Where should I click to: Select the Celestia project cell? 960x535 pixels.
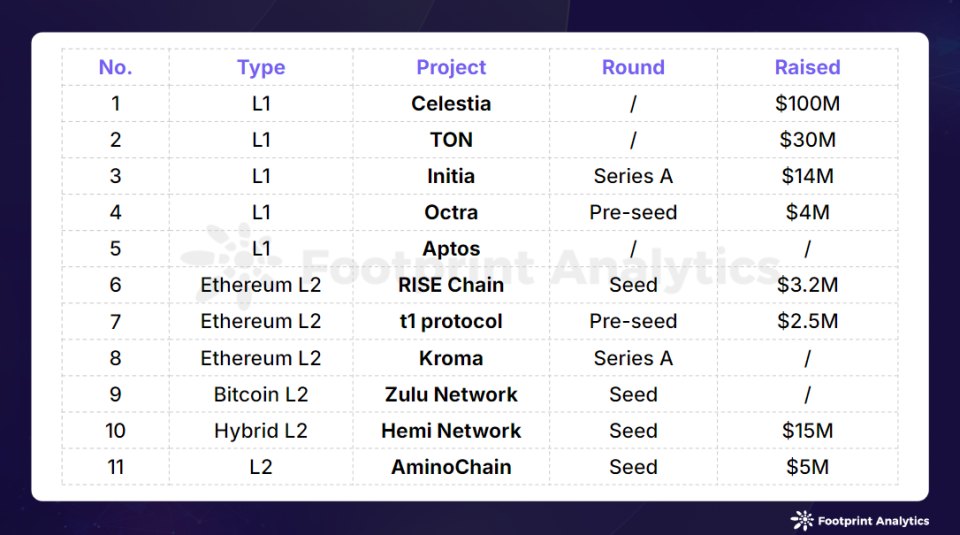pos(451,104)
